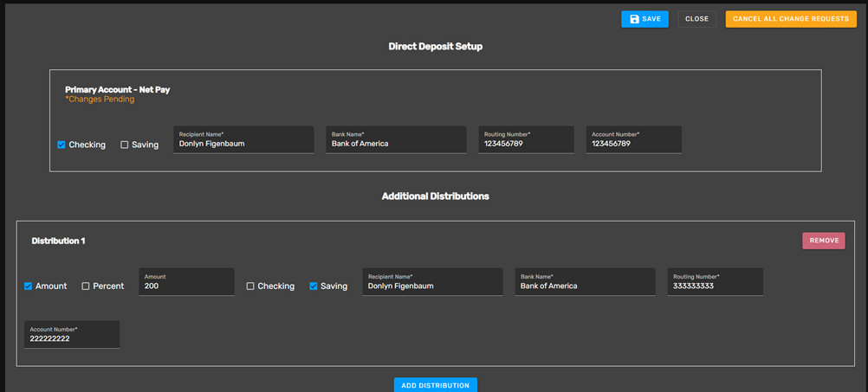
Task: Edit Primary Account Bank Name field
Action: [x=396, y=140]
